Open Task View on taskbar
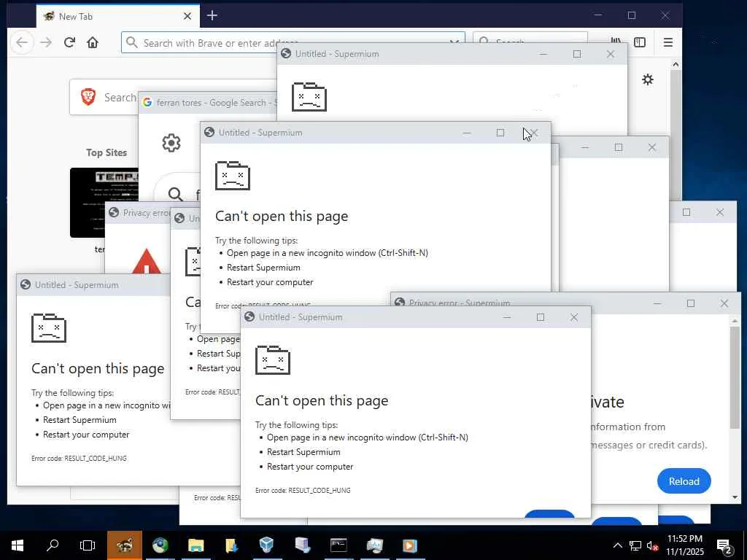747x560 pixels. point(88,545)
